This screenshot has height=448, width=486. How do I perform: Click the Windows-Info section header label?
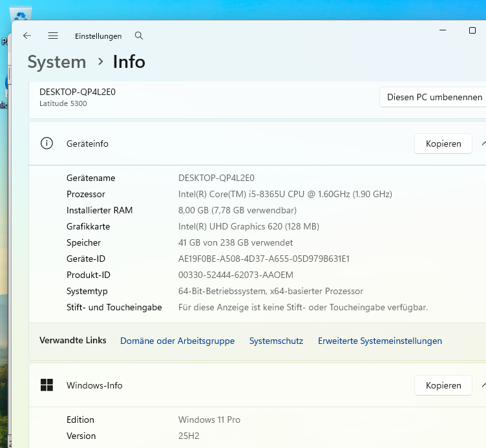(x=94, y=385)
